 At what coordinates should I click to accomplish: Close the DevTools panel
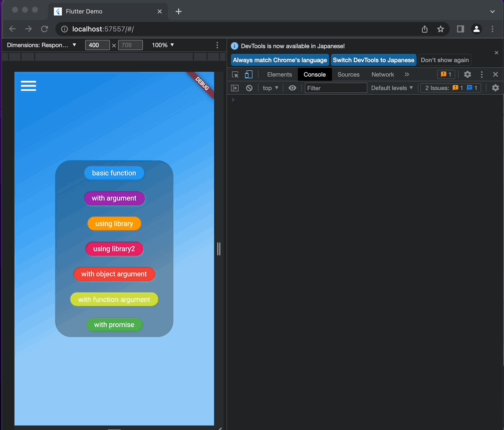pos(496,74)
